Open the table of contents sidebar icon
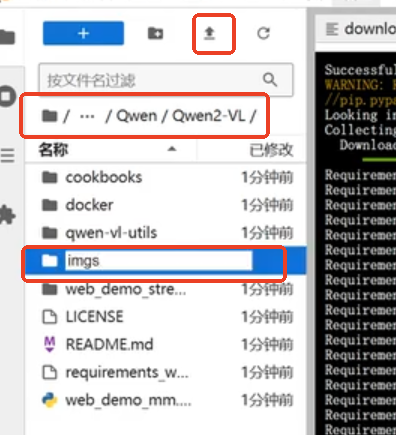 [7, 155]
